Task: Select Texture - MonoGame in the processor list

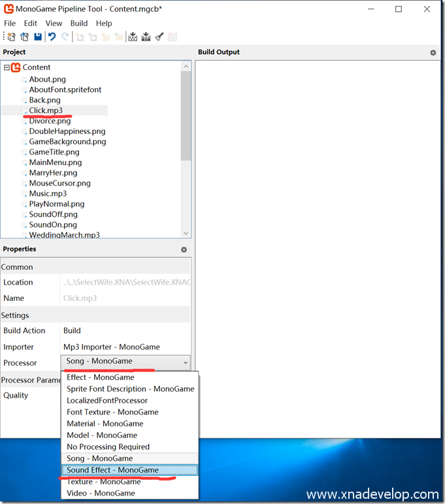Action: pos(103,482)
